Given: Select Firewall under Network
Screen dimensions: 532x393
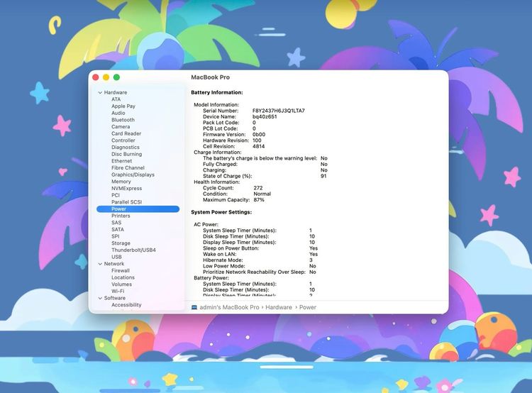Looking at the screenshot, I should point(121,270).
